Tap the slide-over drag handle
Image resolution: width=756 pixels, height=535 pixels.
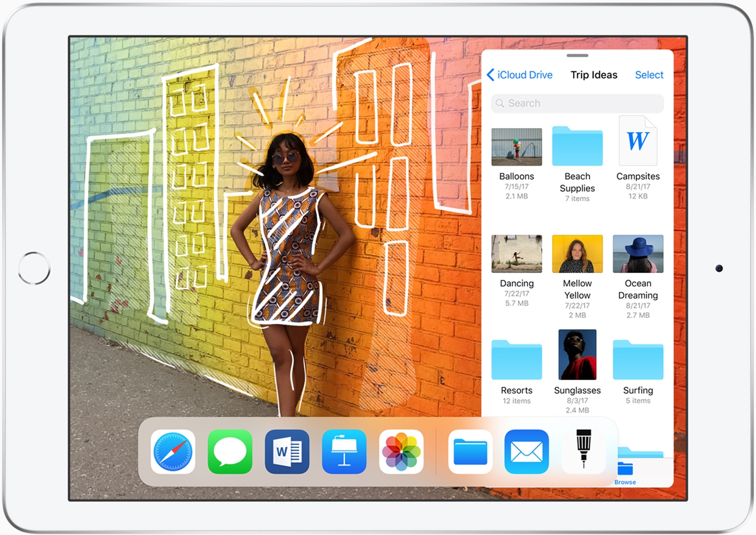(x=577, y=56)
